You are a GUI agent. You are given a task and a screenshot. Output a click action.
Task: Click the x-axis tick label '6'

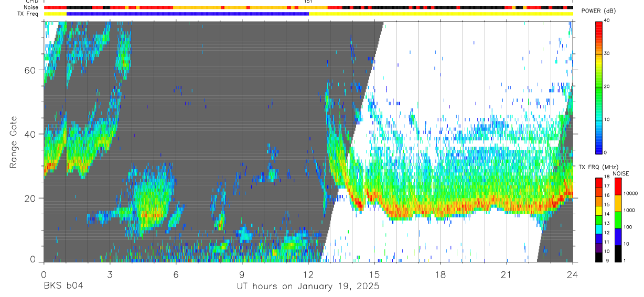click(176, 274)
